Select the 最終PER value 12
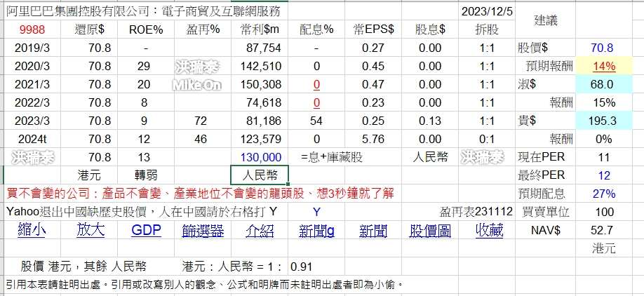 point(604,175)
